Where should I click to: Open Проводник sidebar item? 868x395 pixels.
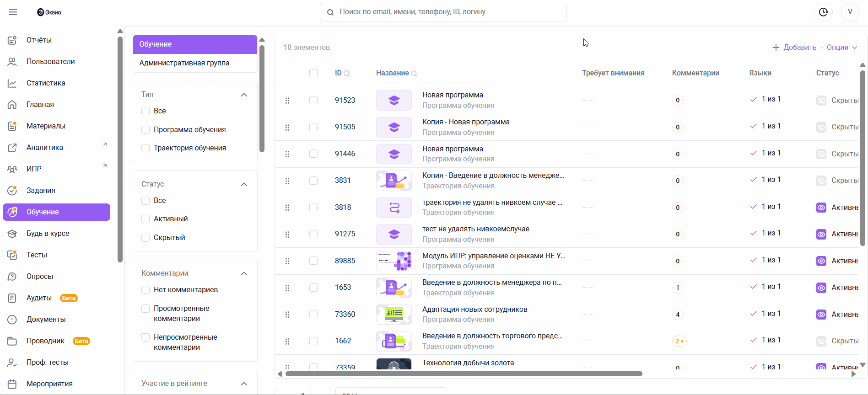[x=57, y=341]
